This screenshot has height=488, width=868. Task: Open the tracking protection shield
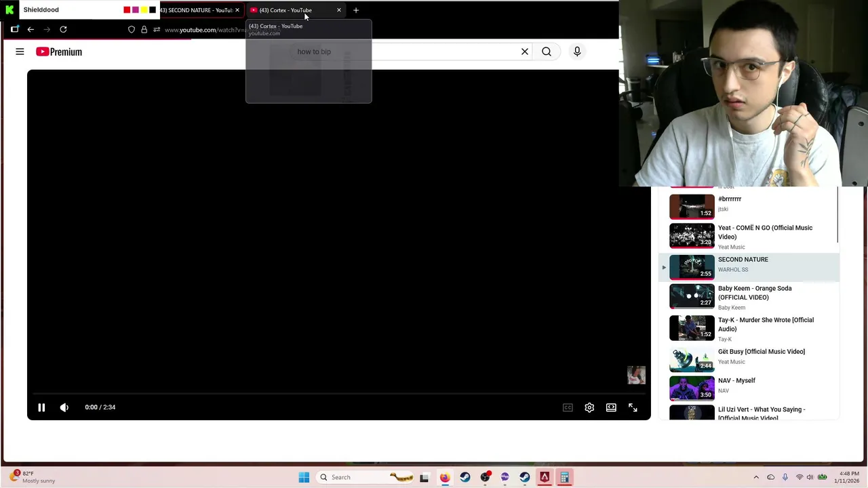132,30
